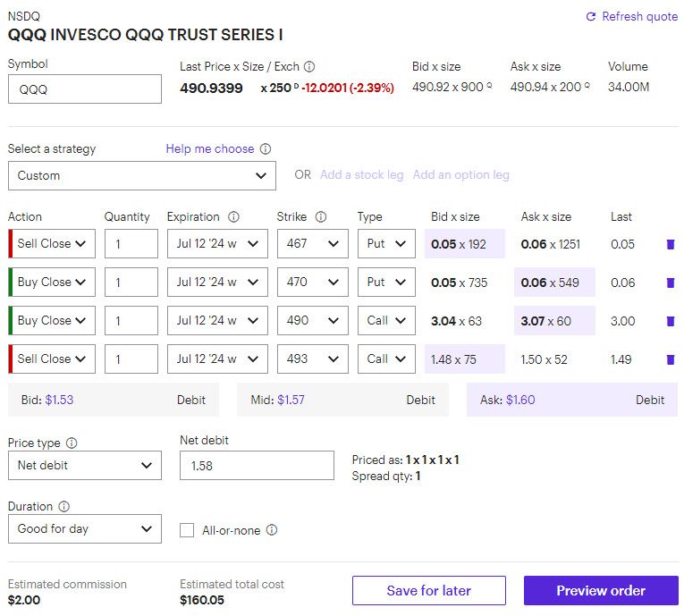
Task: Select the Bid $1.53 Debit price
Action: 114,400
